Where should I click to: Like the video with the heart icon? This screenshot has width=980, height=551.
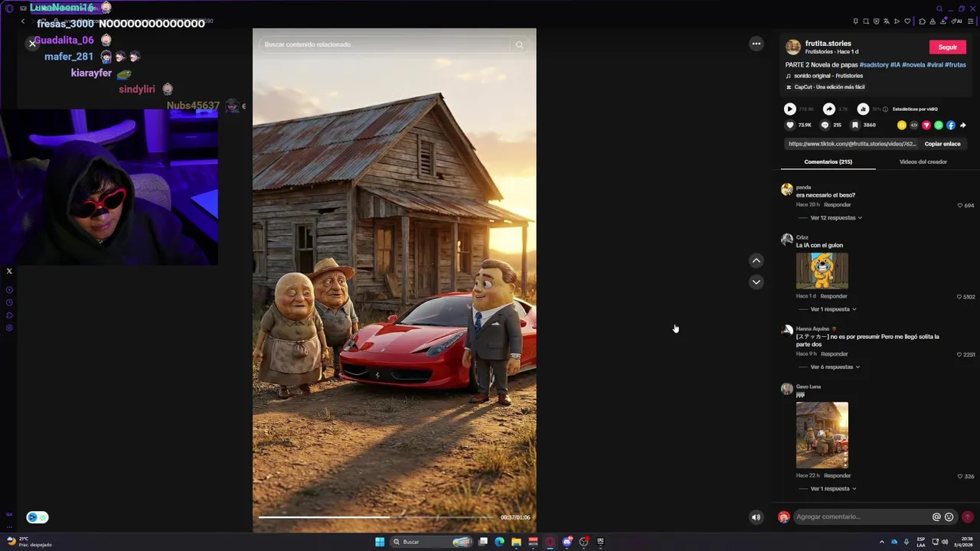click(x=790, y=125)
